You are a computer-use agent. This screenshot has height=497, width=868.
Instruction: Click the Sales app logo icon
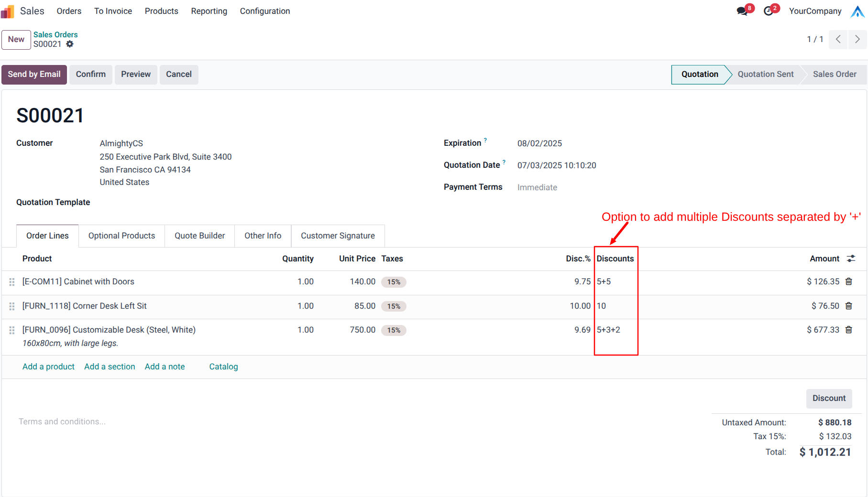pyautogui.click(x=8, y=11)
